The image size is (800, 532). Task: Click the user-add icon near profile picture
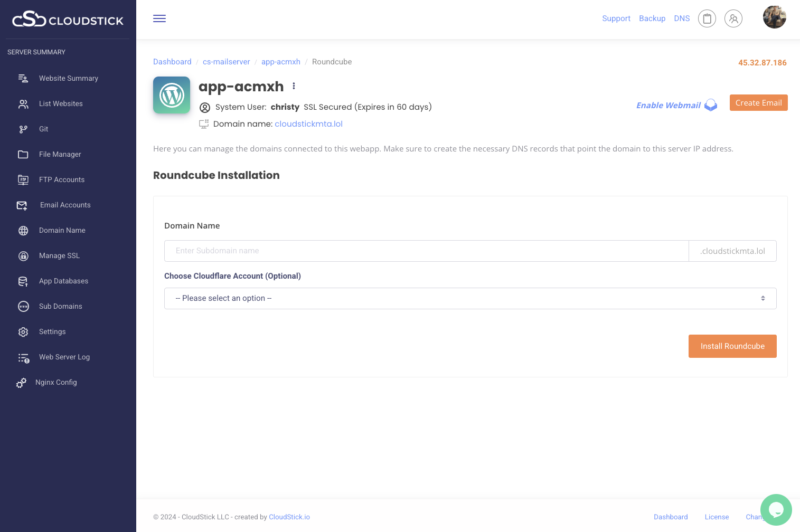click(x=733, y=18)
